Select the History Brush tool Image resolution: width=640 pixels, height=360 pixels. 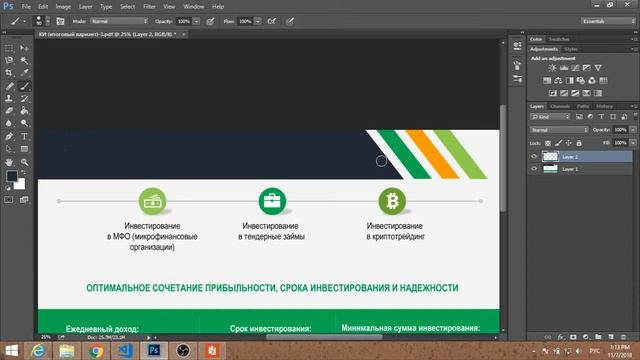coord(24,98)
